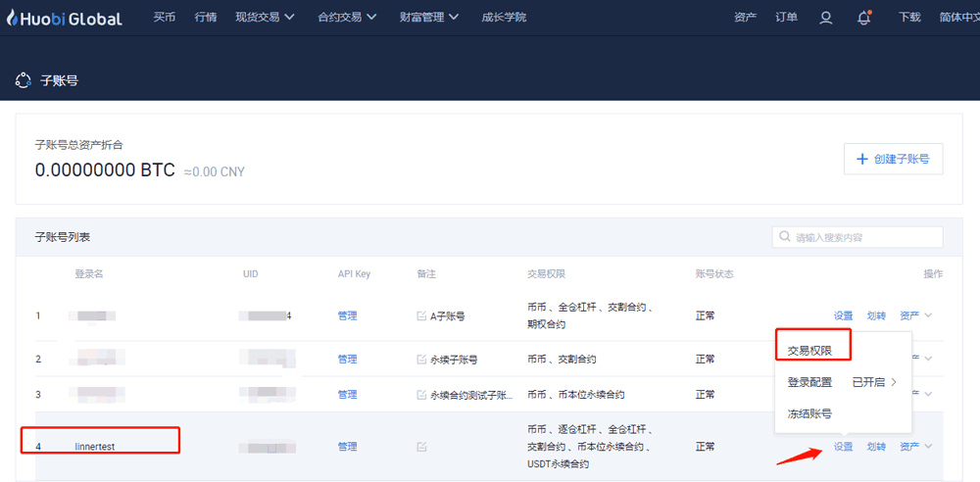This screenshot has height=482, width=980.
Task: Click the 币币、币本位永续合约 permissions cell
Action: click(x=576, y=395)
